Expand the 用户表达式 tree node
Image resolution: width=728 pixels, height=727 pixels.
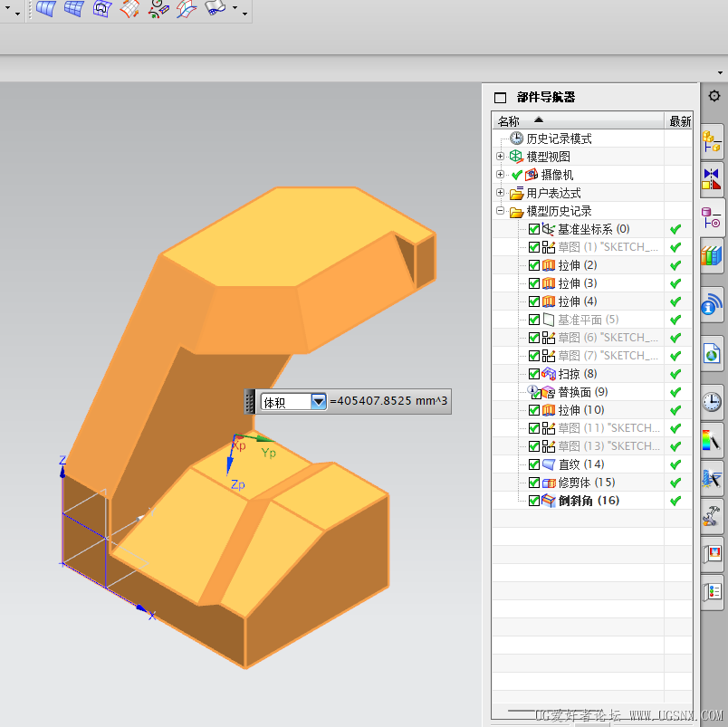(x=500, y=192)
